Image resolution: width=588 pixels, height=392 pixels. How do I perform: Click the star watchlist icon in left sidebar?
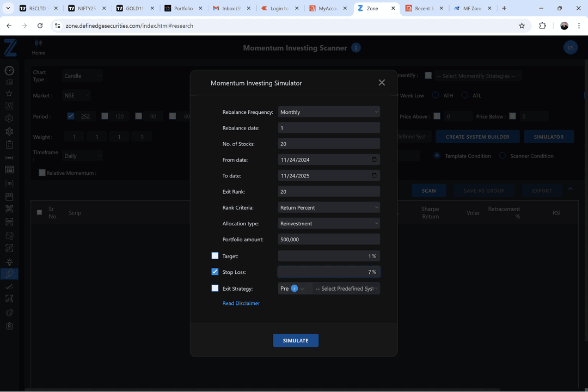[x=9, y=94]
